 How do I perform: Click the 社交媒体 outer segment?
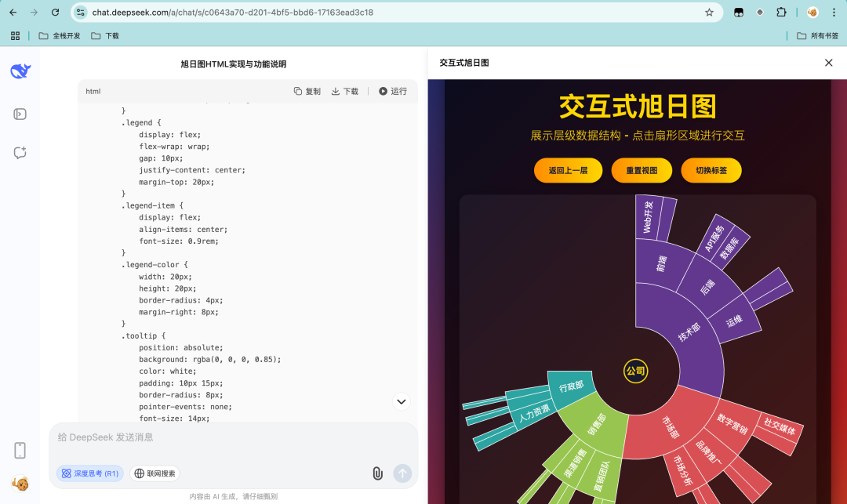[x=780, y=428]
